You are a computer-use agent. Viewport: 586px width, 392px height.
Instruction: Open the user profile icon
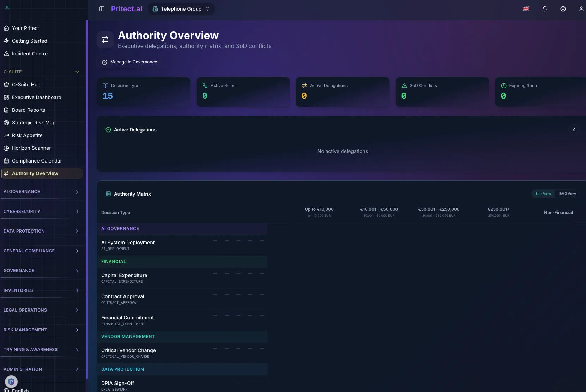pyautogui.click(x=581, y=9)
